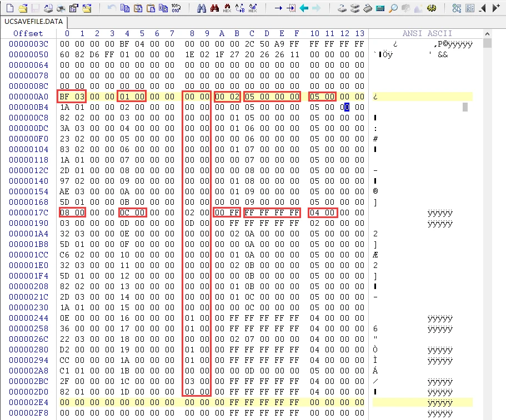Click the go to sector arrow icon
The height and width of the screenshot is (420, 506).
291,8
